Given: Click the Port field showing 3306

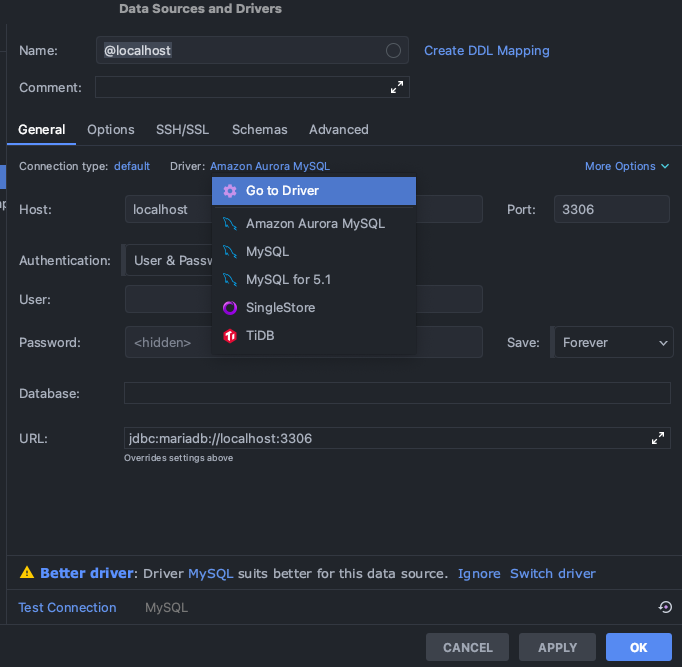Looking at the screenshot, I should 612,209.
